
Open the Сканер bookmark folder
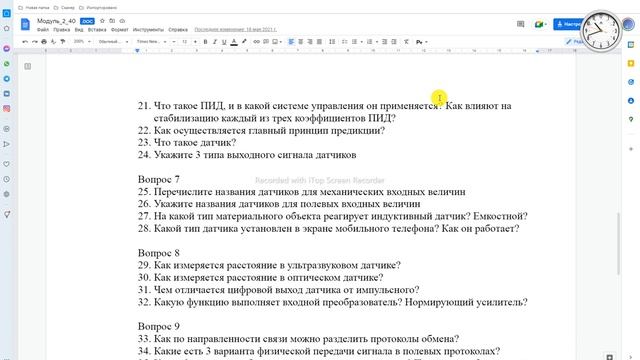tap(64, 7)
